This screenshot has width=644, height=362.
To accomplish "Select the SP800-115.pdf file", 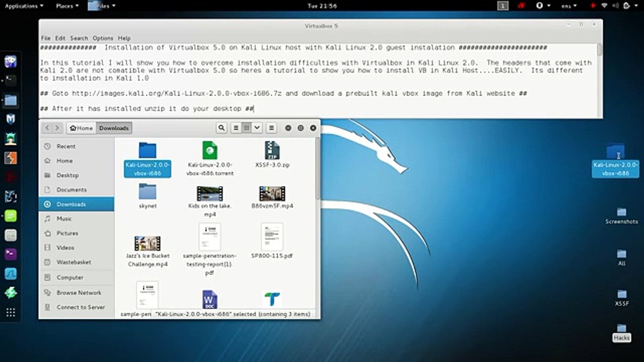I will tap(272, 241).
